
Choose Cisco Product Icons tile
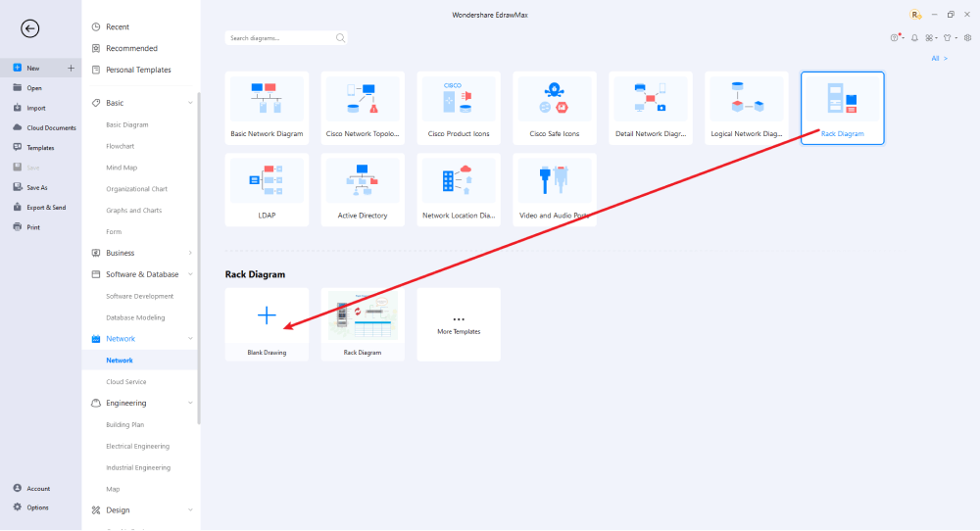click(x=459, y=108)
